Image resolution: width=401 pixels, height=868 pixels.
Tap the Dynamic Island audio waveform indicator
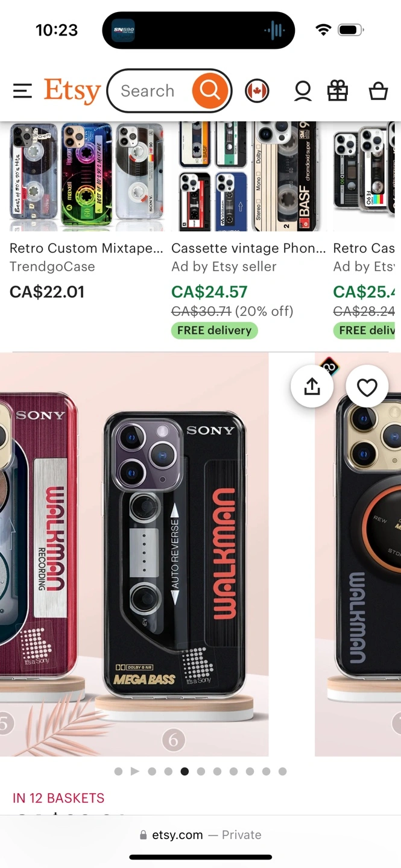coord(274,30)
